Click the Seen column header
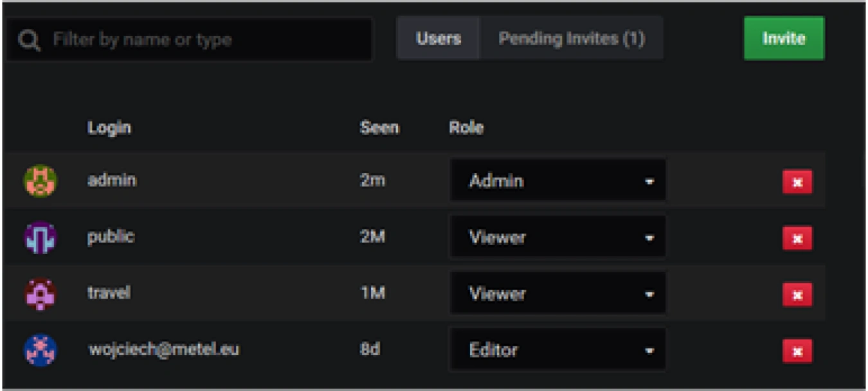This screenshot has width=868, height=391. click(379, 127)
